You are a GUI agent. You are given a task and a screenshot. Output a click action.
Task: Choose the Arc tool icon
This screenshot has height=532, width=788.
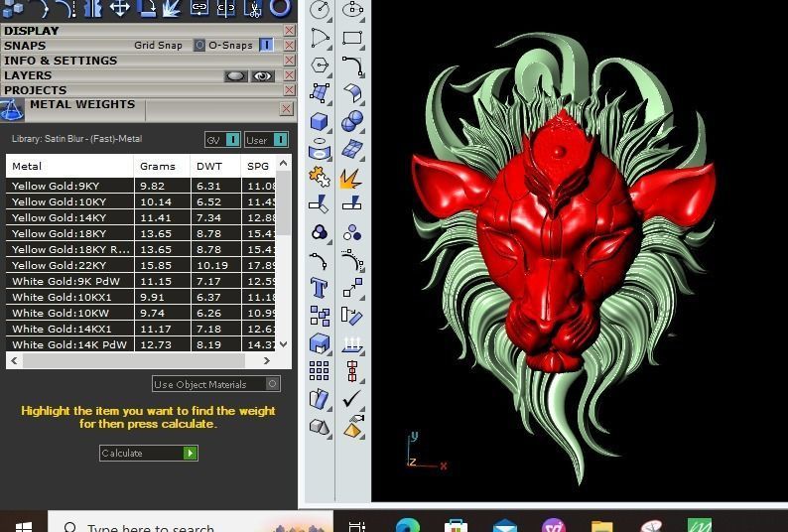coord(320,38)
